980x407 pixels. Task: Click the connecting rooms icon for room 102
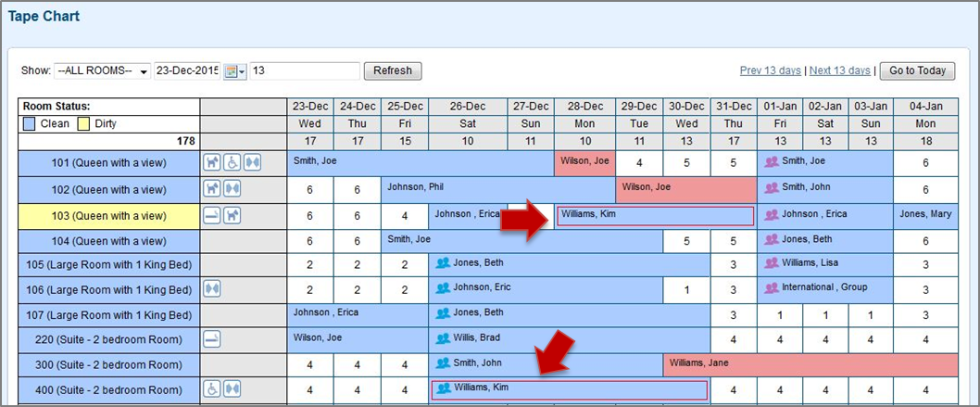(x=232, y=189)
